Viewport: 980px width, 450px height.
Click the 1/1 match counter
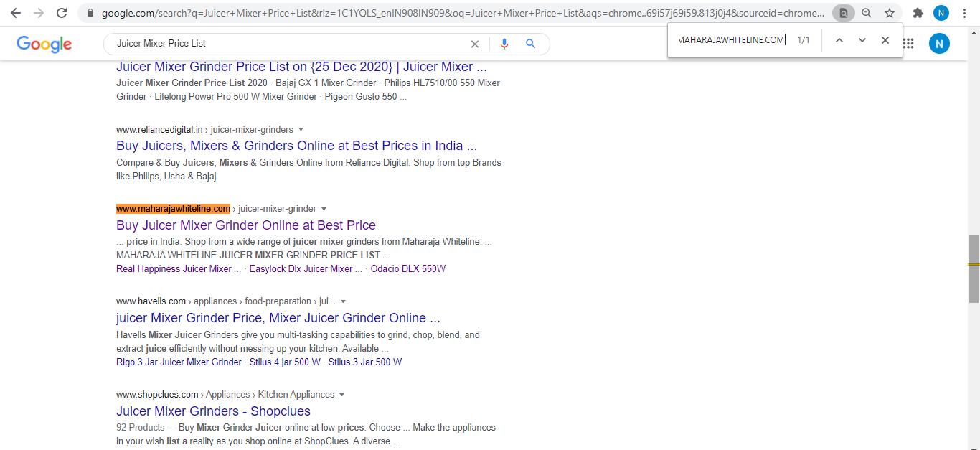coord(804,40)
